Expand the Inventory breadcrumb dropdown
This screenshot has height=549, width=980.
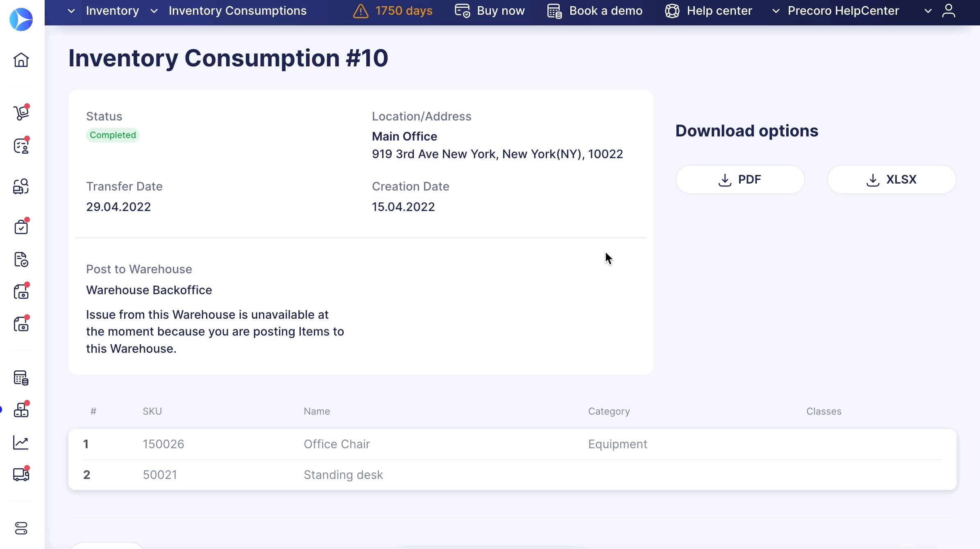(104, 11)
